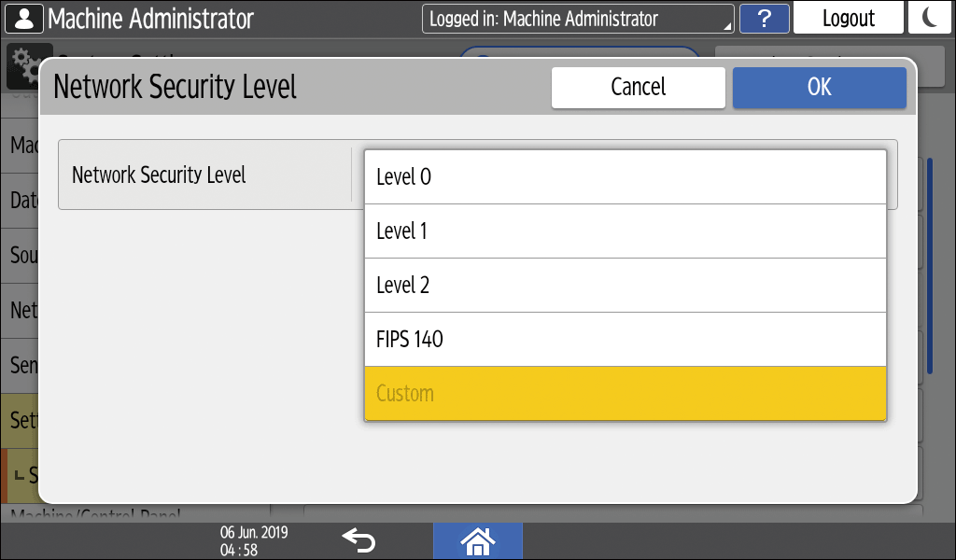Click the Machine Administrator name in header
Screen dimensions: 956x560
[150, 18]
